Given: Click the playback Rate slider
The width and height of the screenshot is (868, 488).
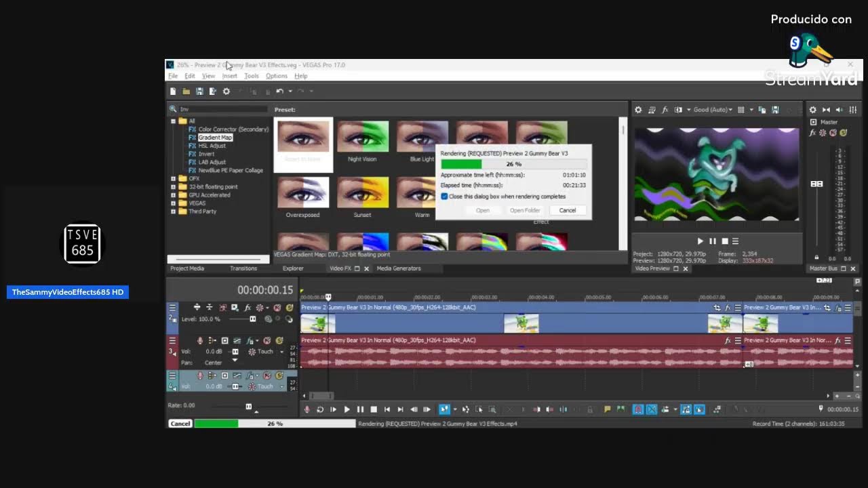Looking at the screenshot, I should point(248,406).
